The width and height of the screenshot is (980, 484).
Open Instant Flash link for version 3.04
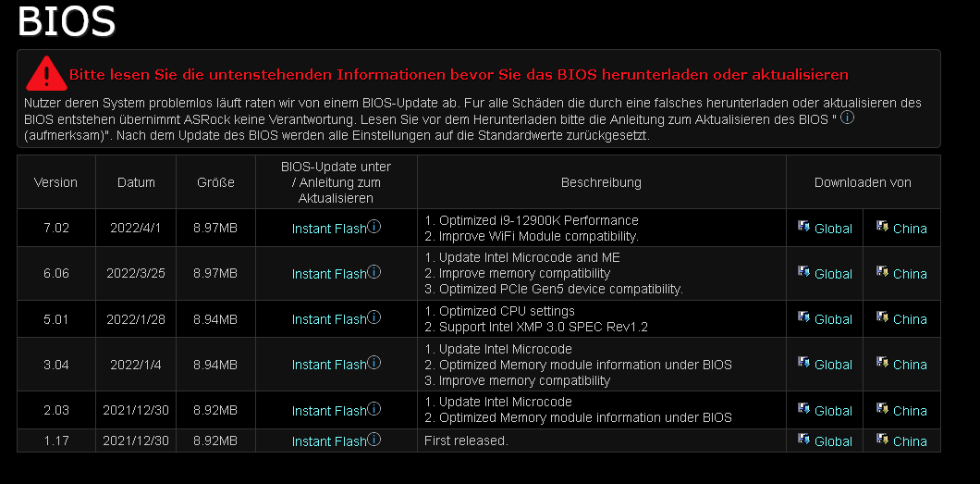tap(329, 365)
